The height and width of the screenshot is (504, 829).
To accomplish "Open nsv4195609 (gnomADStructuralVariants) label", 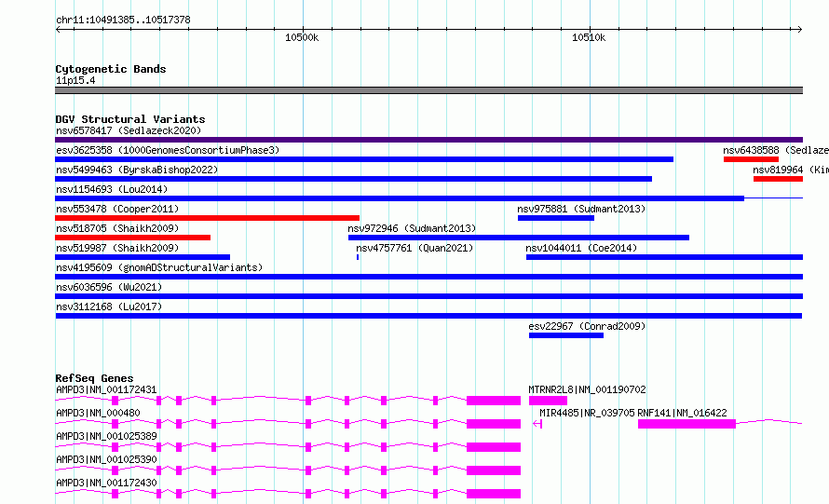I will point(159,267).
